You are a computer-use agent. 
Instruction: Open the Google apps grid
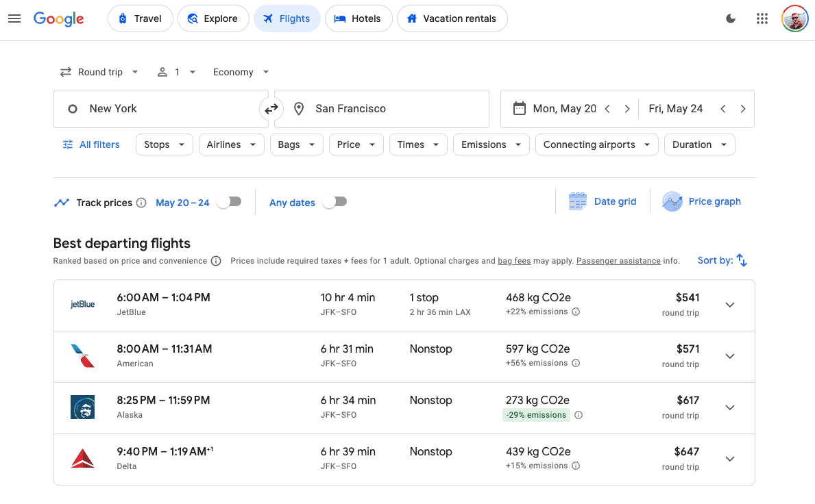[x=762, y=18]
